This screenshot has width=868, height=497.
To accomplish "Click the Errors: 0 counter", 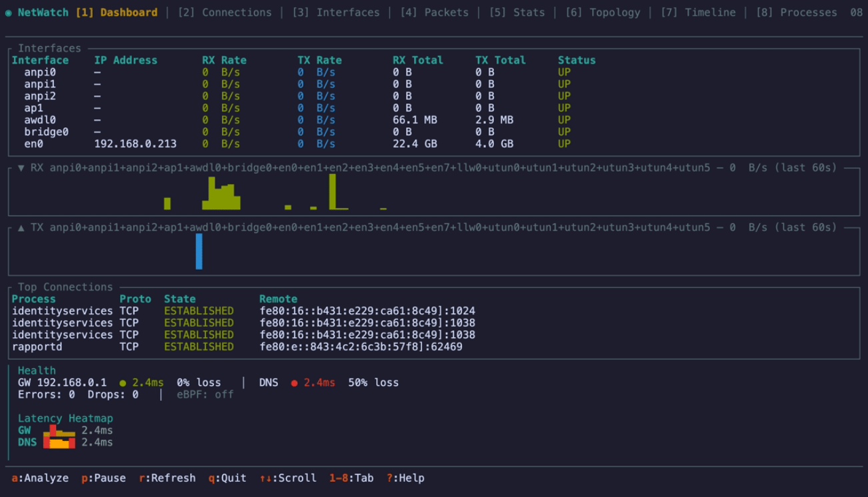I will coord(47,395).
